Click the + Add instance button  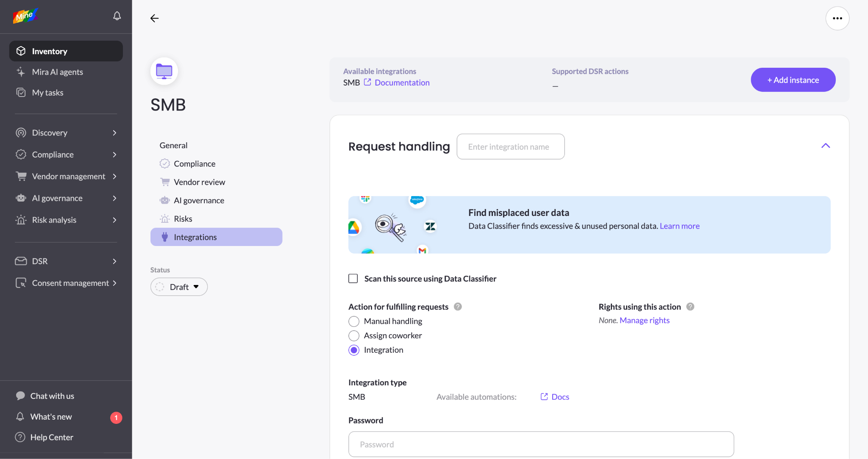793,80
